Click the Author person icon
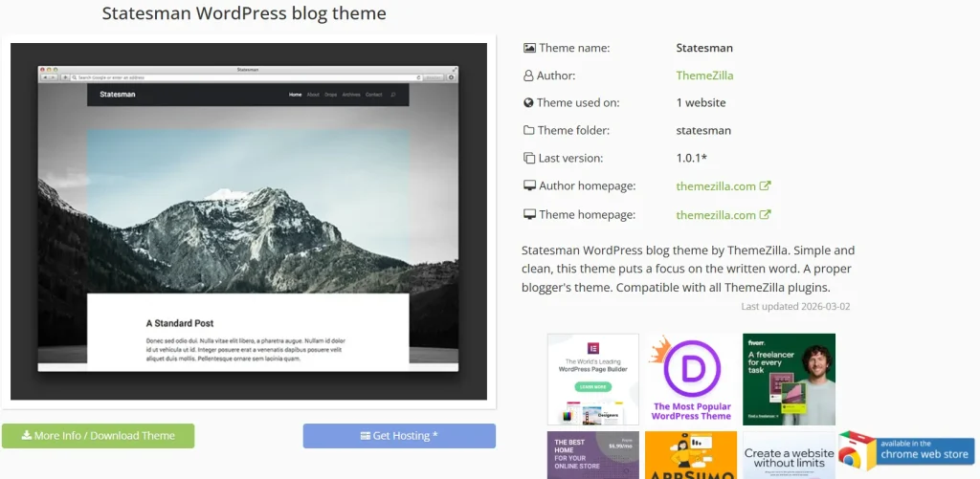The image size is (980, 479). click(x=528, y=76)
